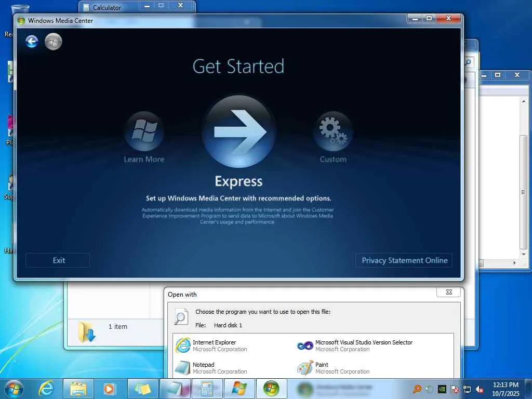Click the horizontal scroll right arrow in right window
The width and height of the screenshot is (532, 399).
click(x=515, y=263)
